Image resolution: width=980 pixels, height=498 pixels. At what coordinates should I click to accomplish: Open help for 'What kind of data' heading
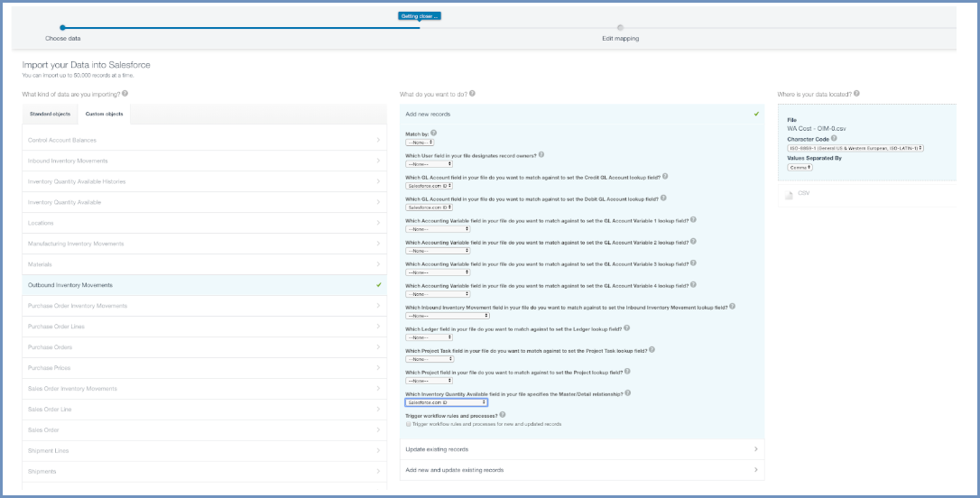click(125, 94)
